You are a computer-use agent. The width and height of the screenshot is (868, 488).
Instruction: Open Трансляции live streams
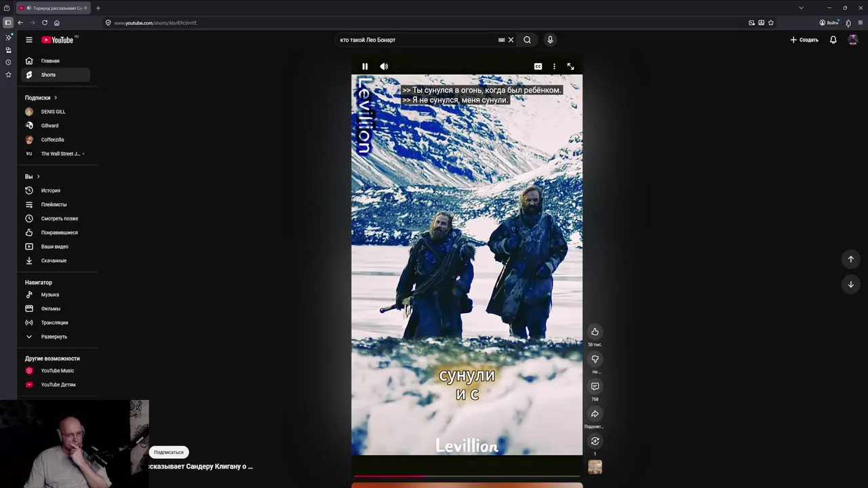pos(55,323)
